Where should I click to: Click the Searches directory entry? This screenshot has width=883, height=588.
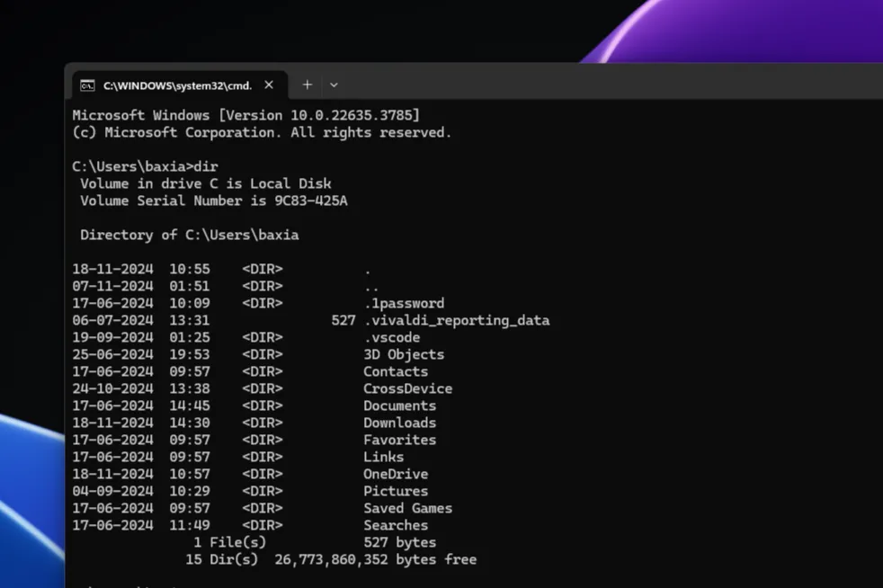pyautogui.click(x=396, y=525)
